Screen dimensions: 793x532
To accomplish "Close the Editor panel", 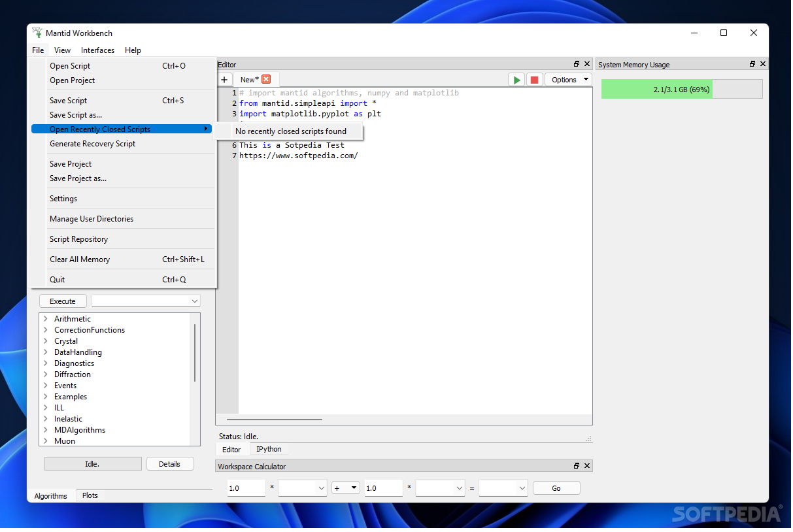I will pos(587,64).
